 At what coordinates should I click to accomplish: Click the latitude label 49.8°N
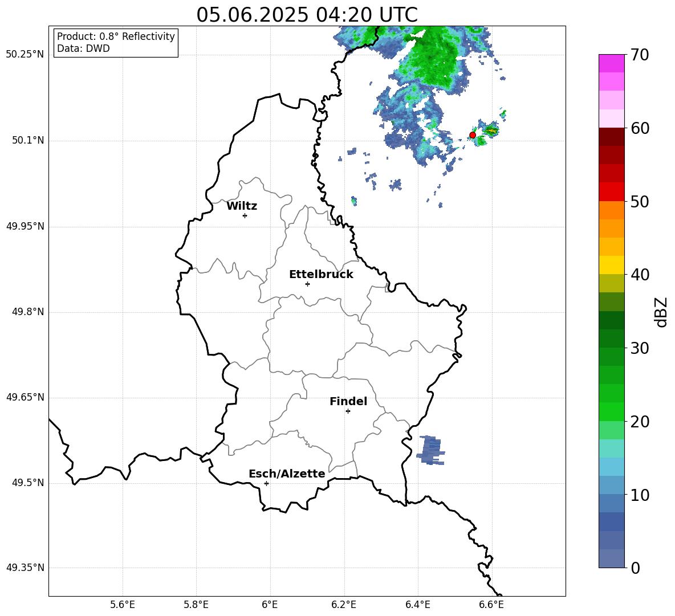pos(28,312)
